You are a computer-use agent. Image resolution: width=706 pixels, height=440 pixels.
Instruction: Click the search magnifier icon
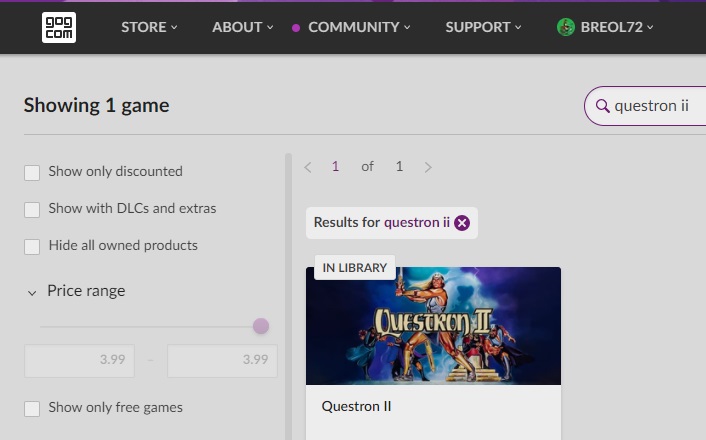pyautogui.click(x=602, y=106)
